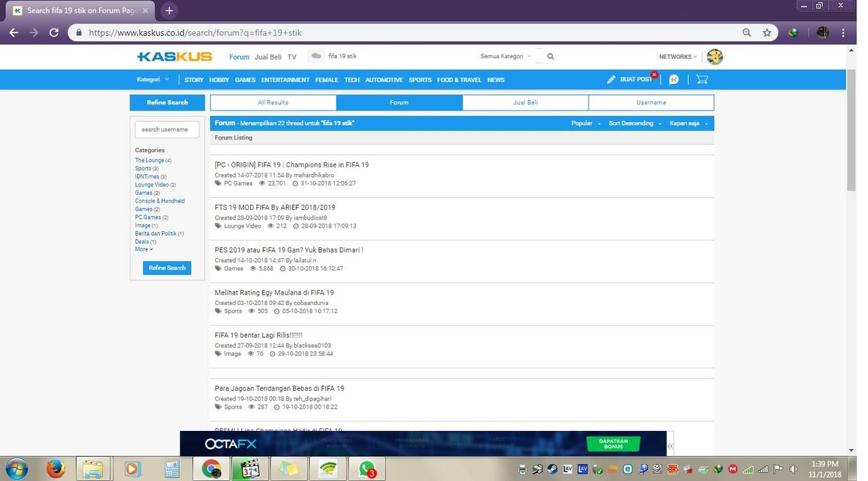Image resolution: width=868 pixels, height=481 pixels.
Task: Switch to the All Results tab
Action: [x=273, y=103]
